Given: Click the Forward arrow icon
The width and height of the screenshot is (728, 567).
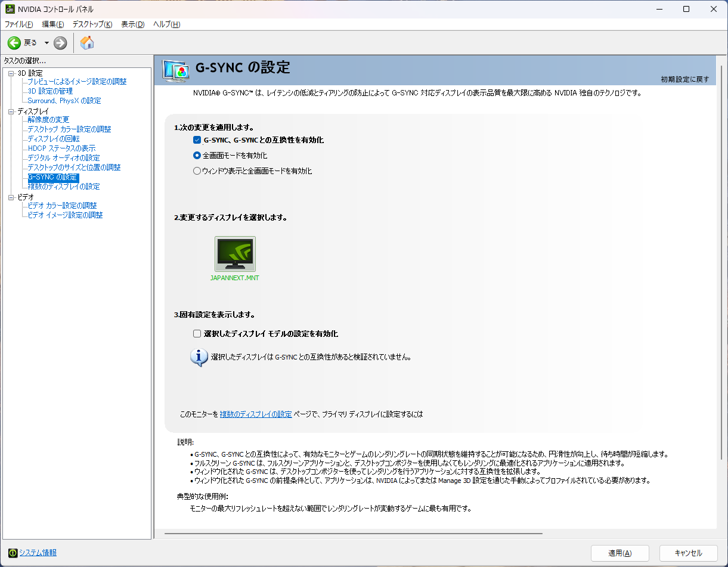Looking at the screenshot, I should (x=60, y=42).
